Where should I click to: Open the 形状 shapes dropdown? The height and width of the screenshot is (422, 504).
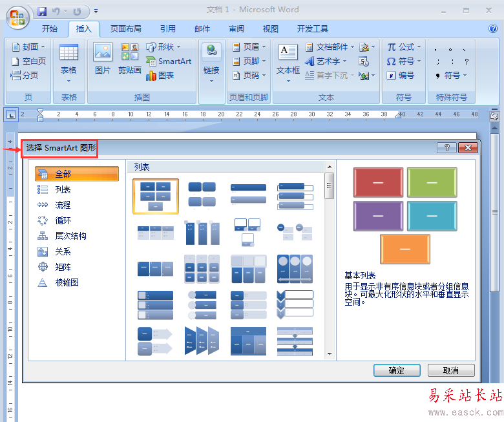pos(163,47)
